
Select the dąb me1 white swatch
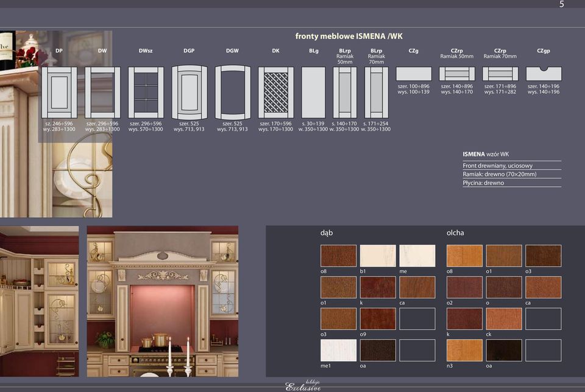point(338,350)
